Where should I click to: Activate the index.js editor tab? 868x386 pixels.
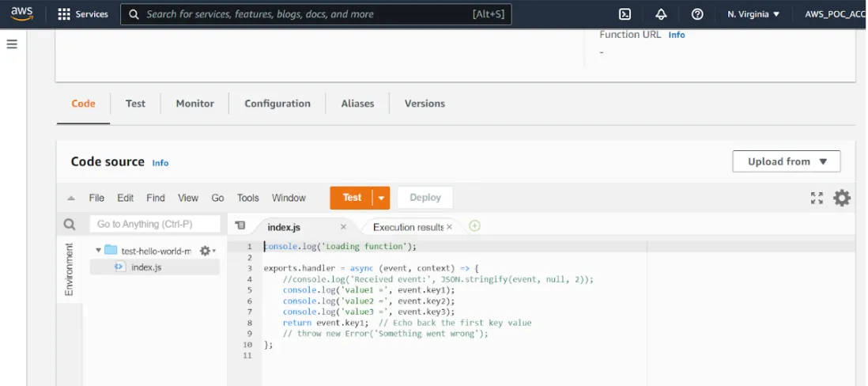pyautogui.click(x=284, y=227)
